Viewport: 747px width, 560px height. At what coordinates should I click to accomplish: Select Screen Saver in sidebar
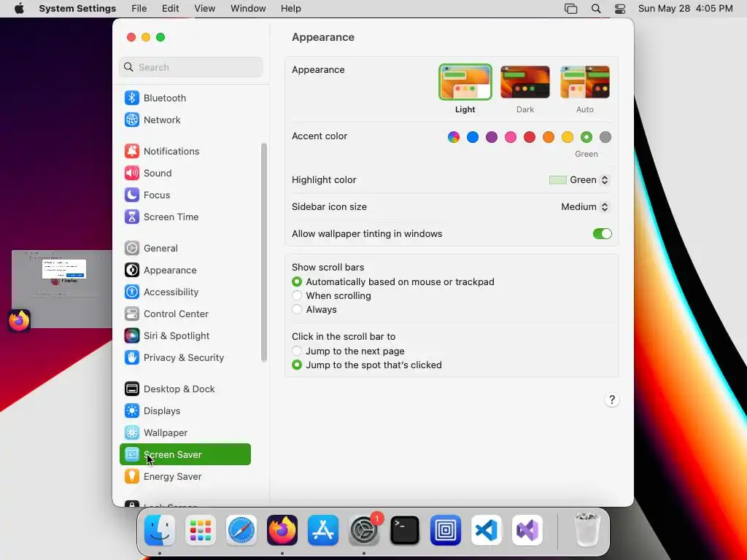point(185,454)
